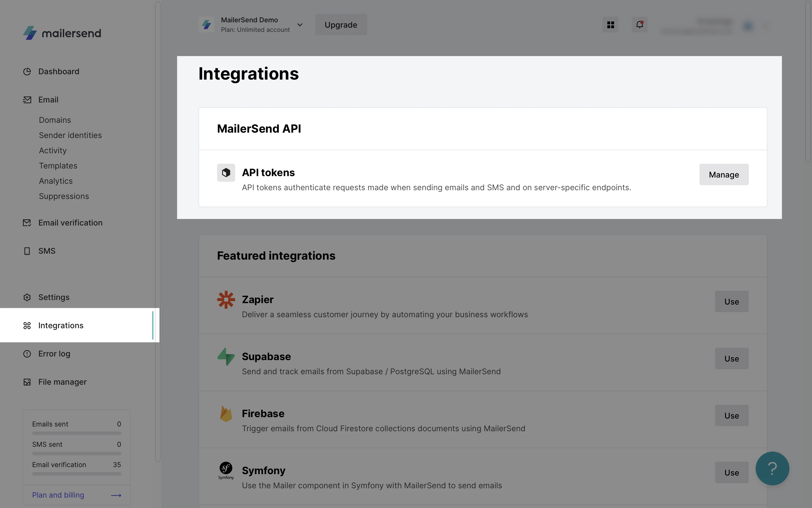
Task: Click Use button for Supabase
Action: [732, 358]
